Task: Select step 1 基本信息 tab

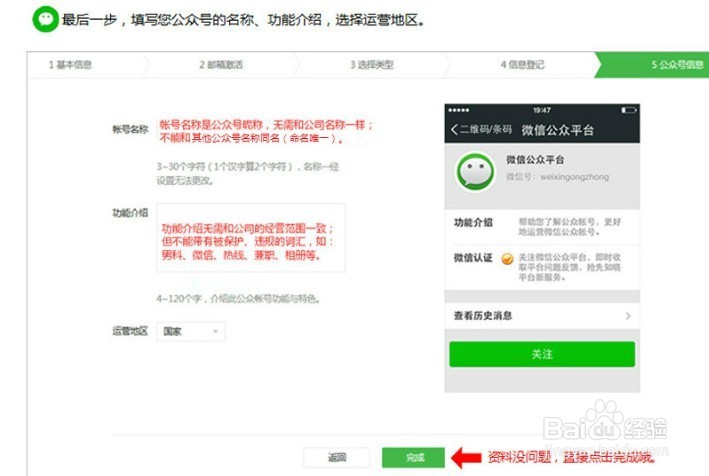Action: [x=70, y=65]
